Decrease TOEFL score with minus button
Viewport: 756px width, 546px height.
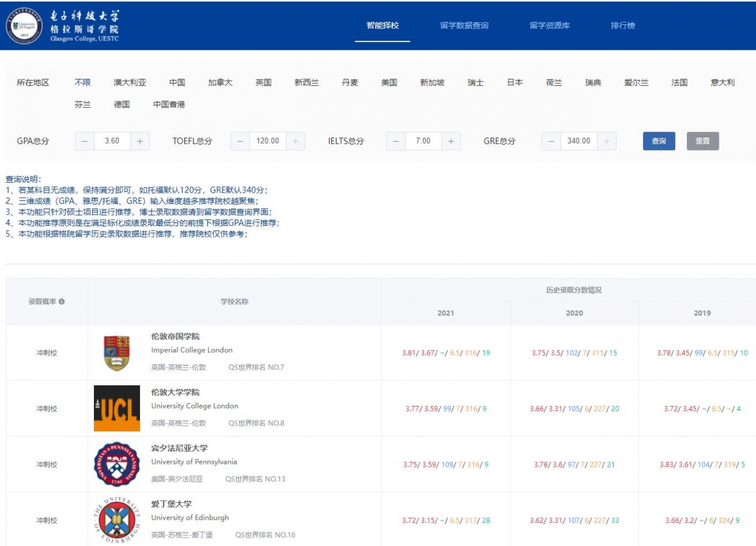click(240, 141)
